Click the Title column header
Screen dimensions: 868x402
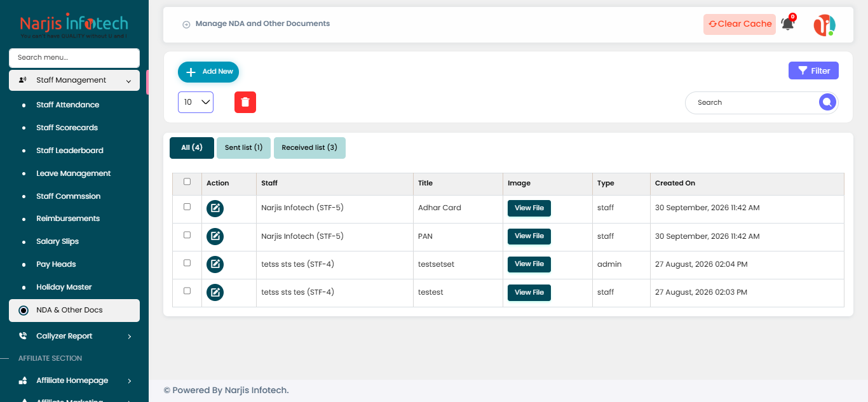(458, 184)
